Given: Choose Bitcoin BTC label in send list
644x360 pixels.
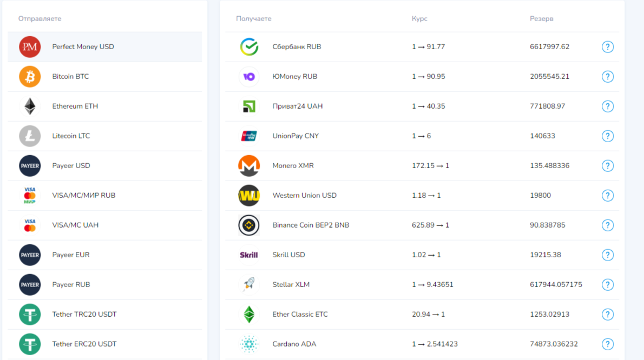Looking at the screenshot, I should pos(70,77).
